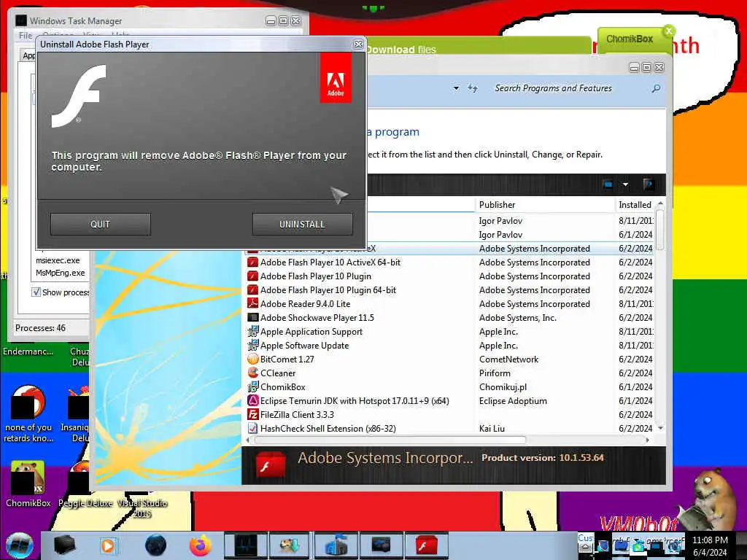Viewport: 747px width, 560px height.
Task: Click the BitComet 1.27 orange icon
Action: click(x=253, y=359)
